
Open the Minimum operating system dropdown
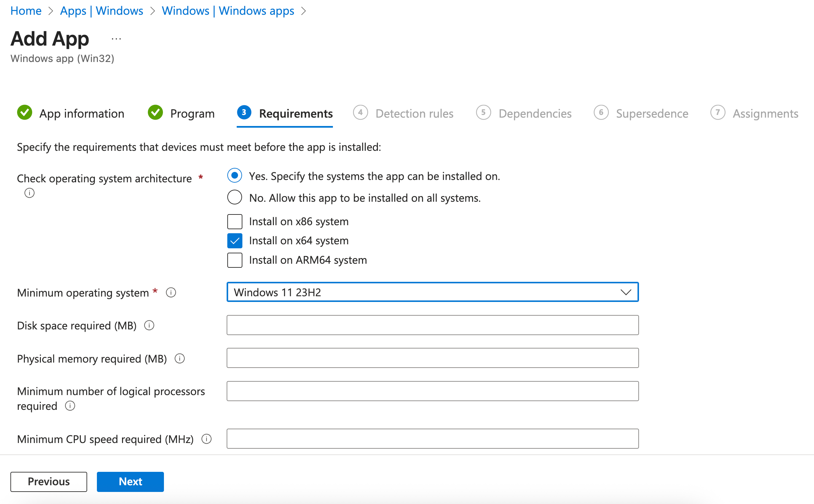[x=432, y=292]
